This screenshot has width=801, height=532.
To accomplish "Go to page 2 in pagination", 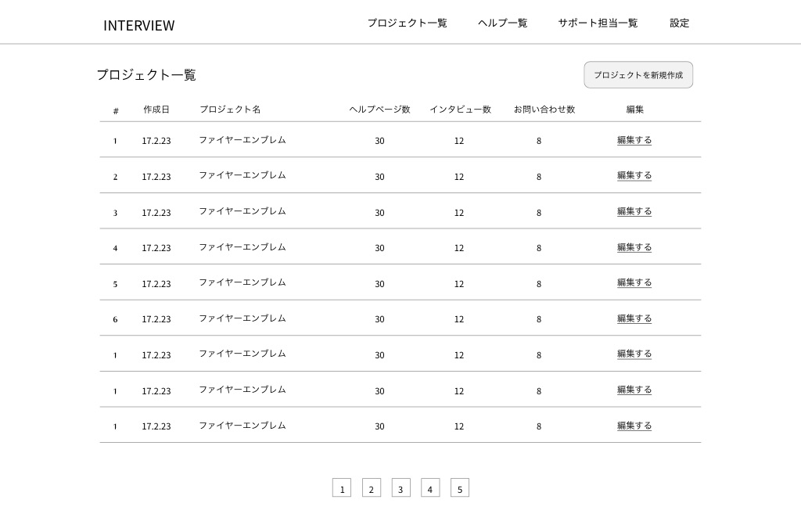I will point(372,487).
